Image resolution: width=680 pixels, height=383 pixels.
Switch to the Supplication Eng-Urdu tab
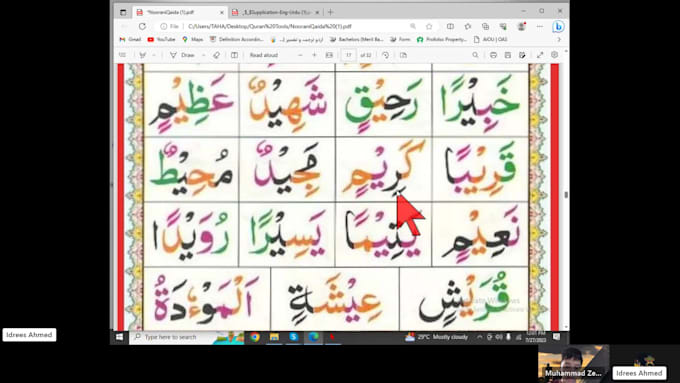(x=275, y=13)
